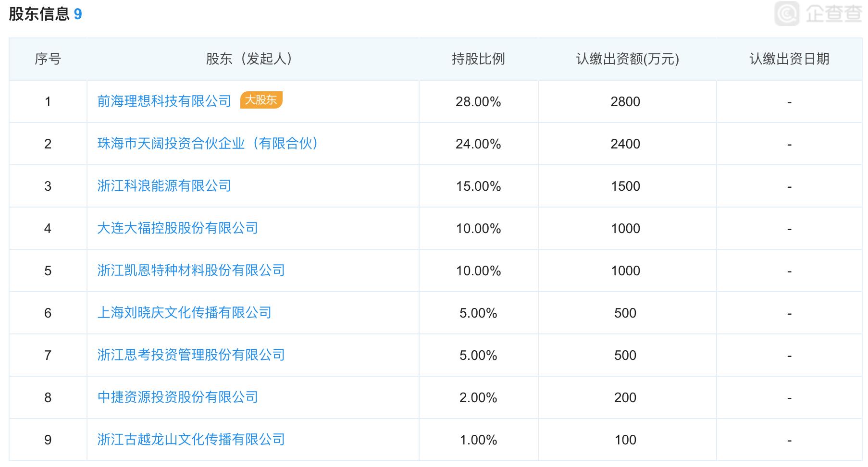Open 前海理想科技有限公司 company page
The height and width of the screenshot is (467, 868).
165,101
